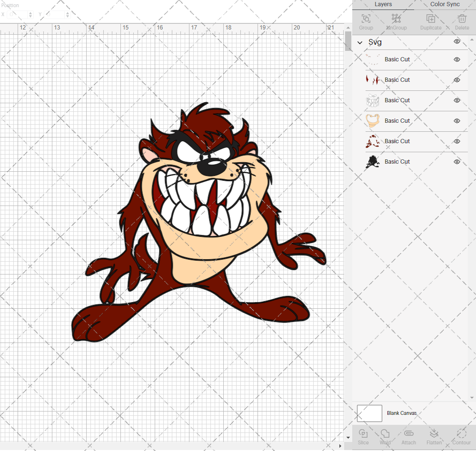Hide the Basic Cut layer with red tongue shapes
The image size is (476, 451).
click(457, 80)
